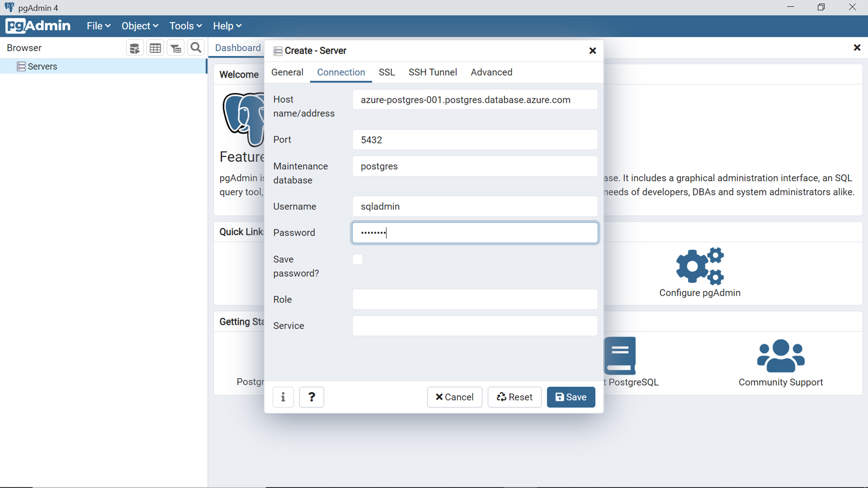Viewport: 868px width, 488px height.
Task: Open the Help menu
Action: 227,26
